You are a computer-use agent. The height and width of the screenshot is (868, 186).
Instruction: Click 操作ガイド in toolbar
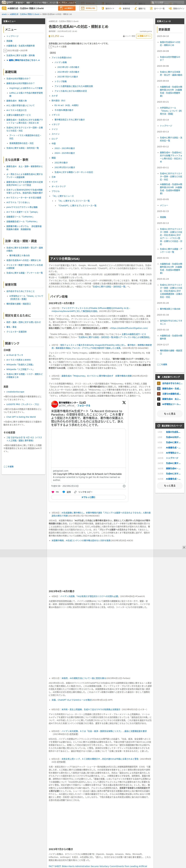pyautogui.click(x=108, y=8)
